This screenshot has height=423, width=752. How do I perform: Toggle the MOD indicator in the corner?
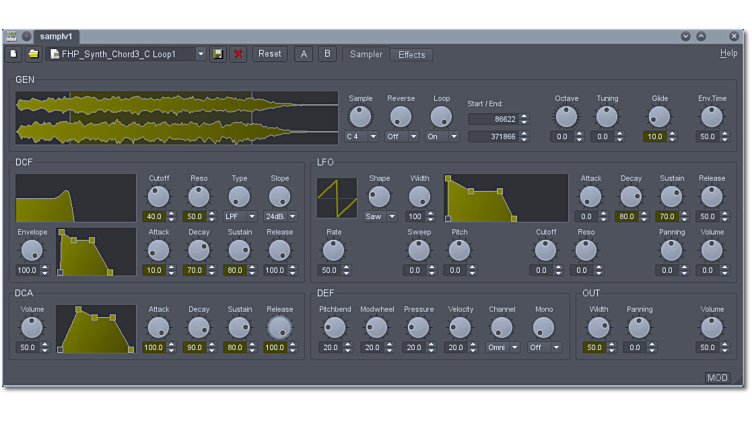click(717, 377)
